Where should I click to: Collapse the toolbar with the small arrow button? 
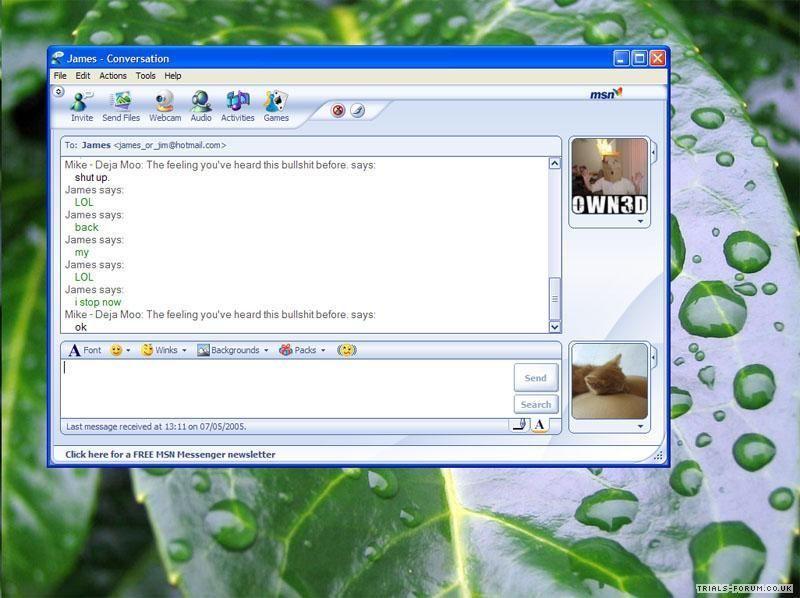point(58,92)
